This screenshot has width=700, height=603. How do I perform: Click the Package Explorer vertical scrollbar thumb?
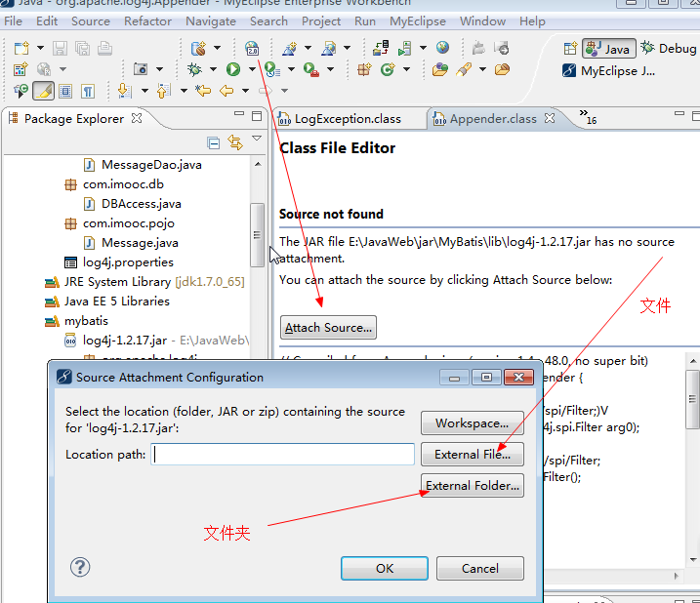coord(257,235)
